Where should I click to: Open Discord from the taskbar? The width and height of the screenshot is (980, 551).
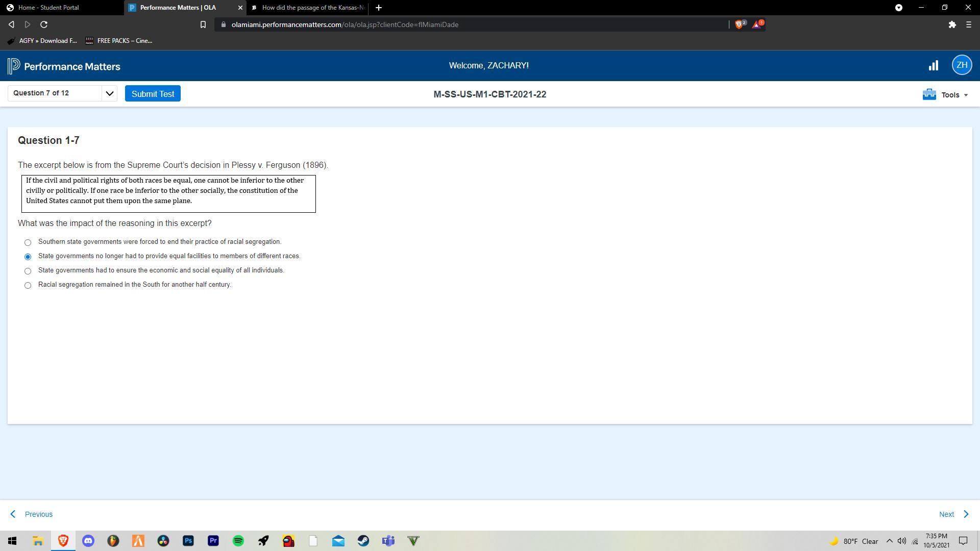point(88,541)
